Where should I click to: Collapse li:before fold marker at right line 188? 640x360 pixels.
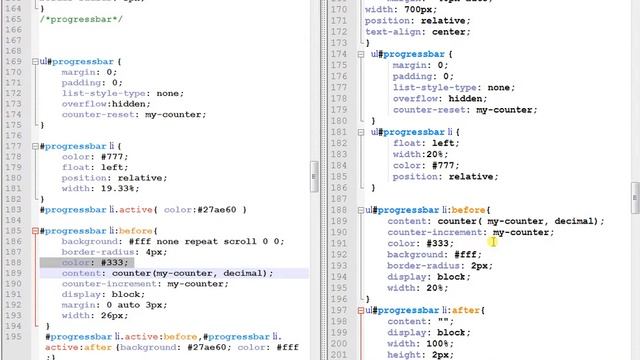pyautogui.click(x=361, y=210)
